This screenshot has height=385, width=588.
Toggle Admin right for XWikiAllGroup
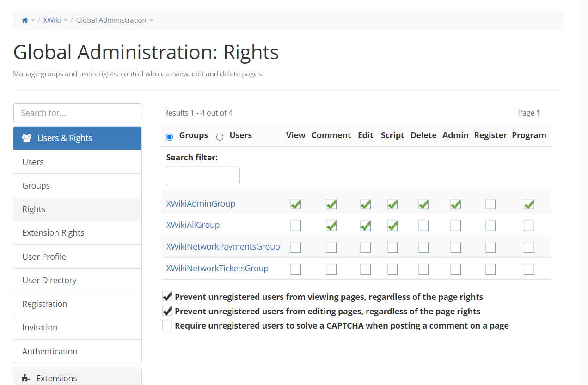coord(456,226)
